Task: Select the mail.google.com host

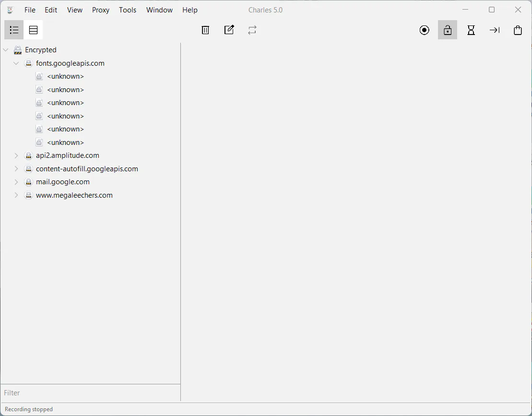Action: 63,182
